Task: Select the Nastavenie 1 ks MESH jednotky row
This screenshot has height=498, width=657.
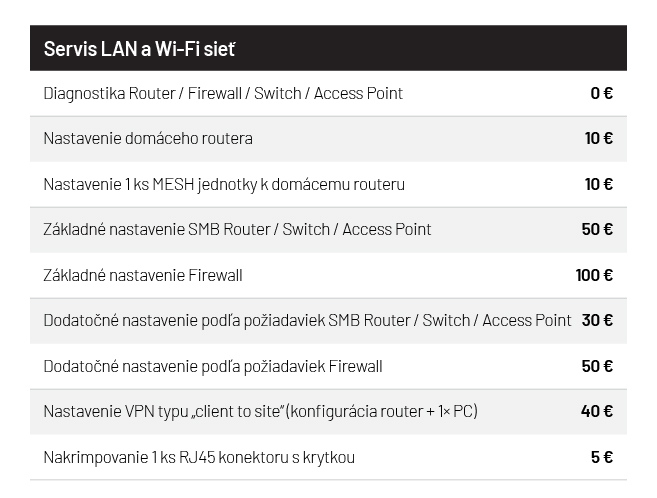Action: (x=328, y=184)
